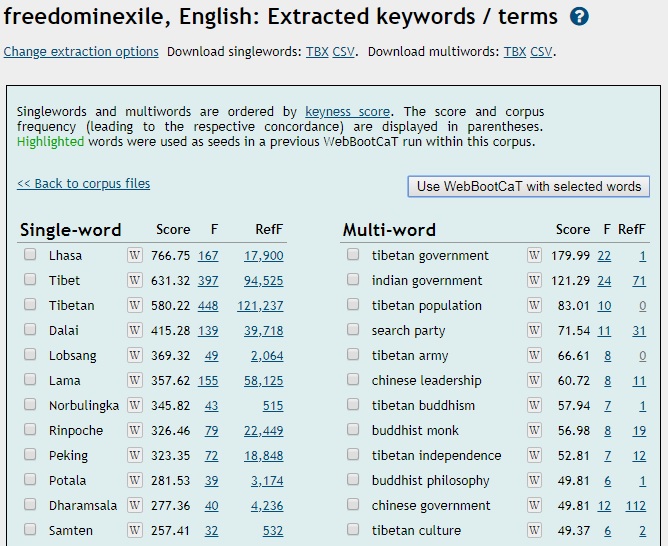The image size is (668, 546).
Task: Download multiwords as CSV
Action: [x=541, y=52]
